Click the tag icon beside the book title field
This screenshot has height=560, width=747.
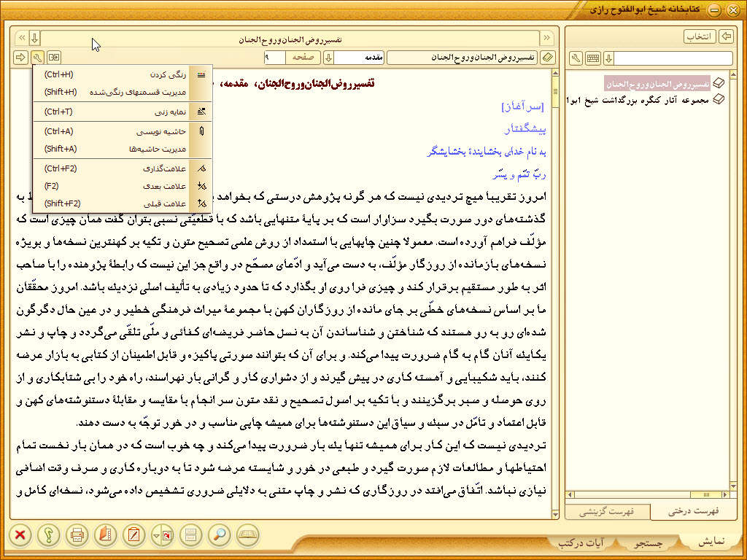(x=549, y=58)
